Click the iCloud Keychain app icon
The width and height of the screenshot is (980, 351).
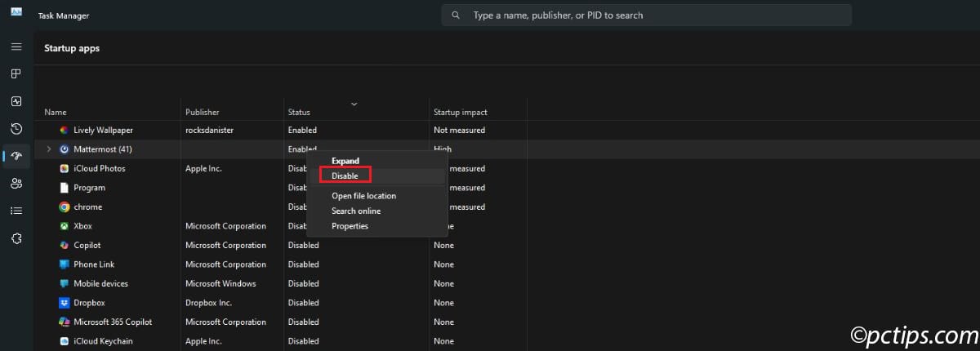click(x=65, y=341)
